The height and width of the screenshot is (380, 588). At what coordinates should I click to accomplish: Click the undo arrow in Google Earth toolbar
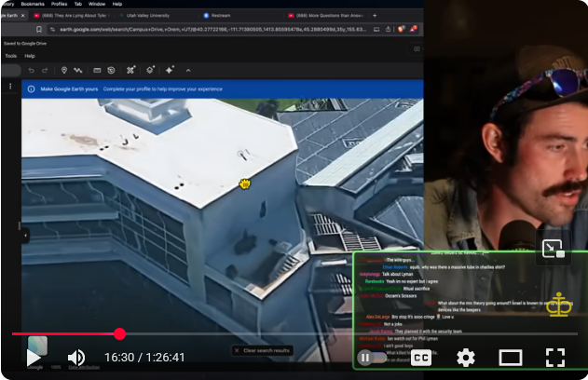tap(31, 70)
